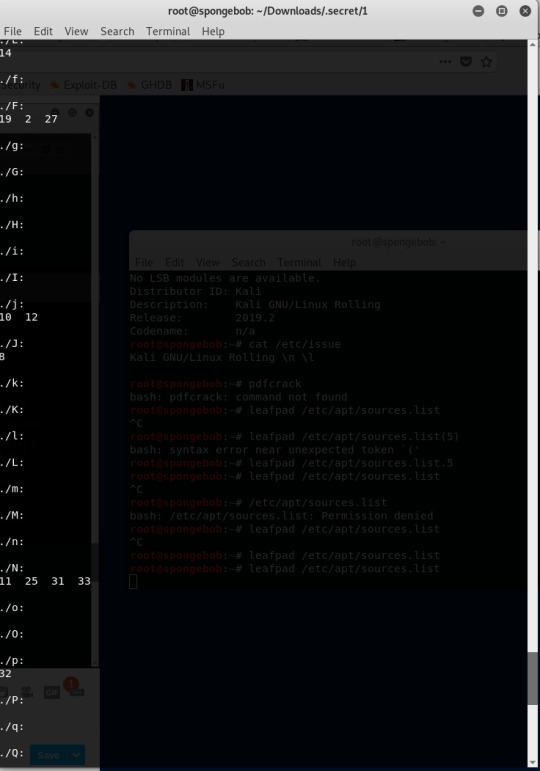Screen dimensions: 540x771
Task: Open the View menu of the front terminal
Action: [76, 31]
